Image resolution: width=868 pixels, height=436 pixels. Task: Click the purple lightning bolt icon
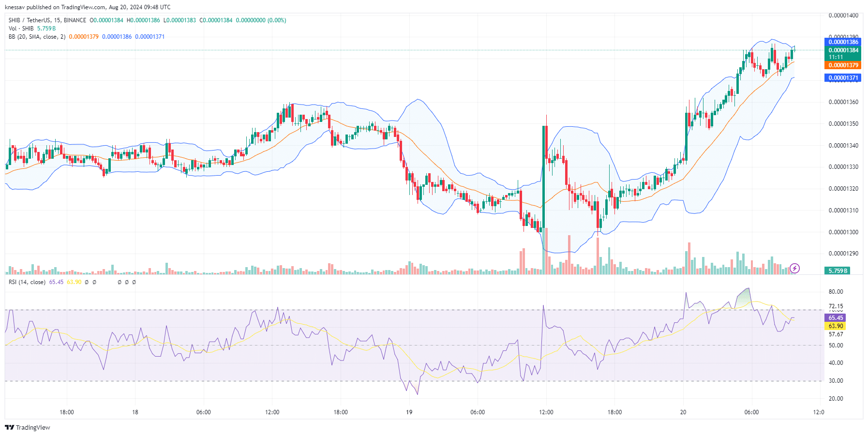[x=794, y=268]
